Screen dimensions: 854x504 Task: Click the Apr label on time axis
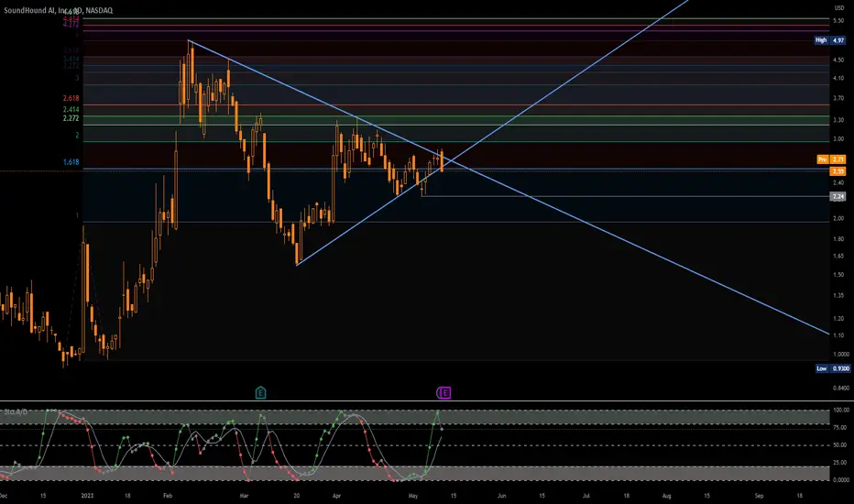[336, 496]
